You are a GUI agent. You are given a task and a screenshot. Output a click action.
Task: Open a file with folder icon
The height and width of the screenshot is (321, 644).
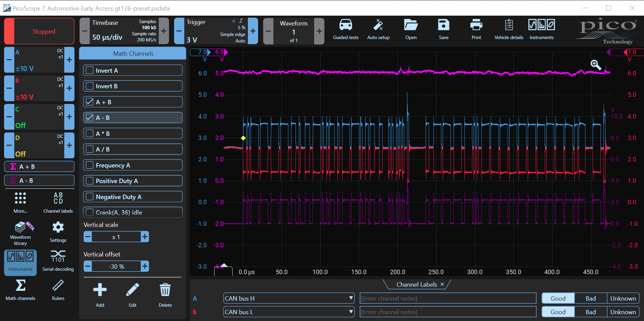[x=411, y=30]
